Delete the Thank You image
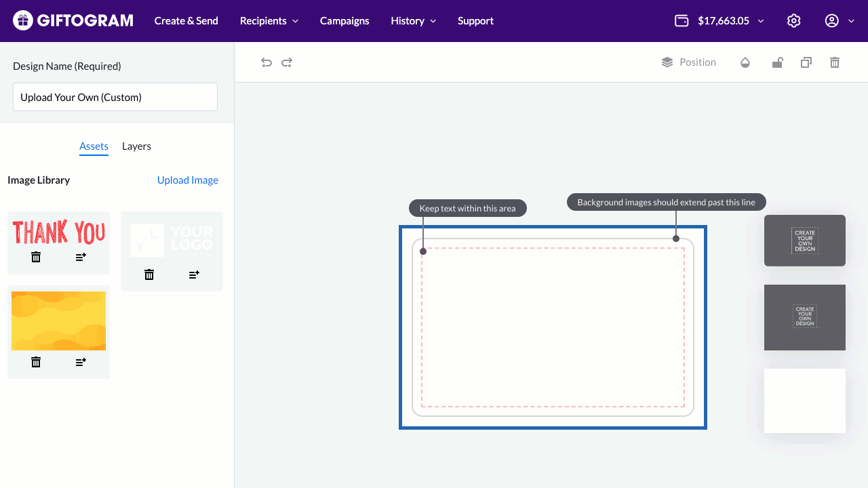 pos(36,257)
